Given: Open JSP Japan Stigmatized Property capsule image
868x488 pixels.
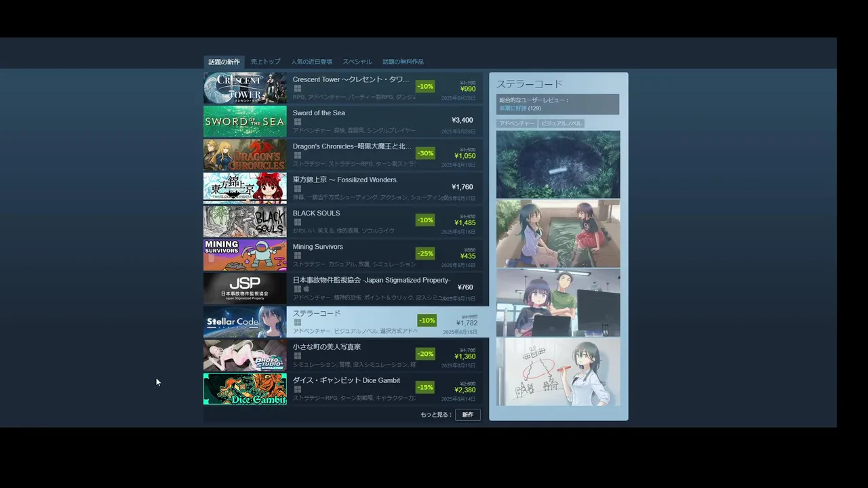Looking at the screenshot, I should 245,288.
